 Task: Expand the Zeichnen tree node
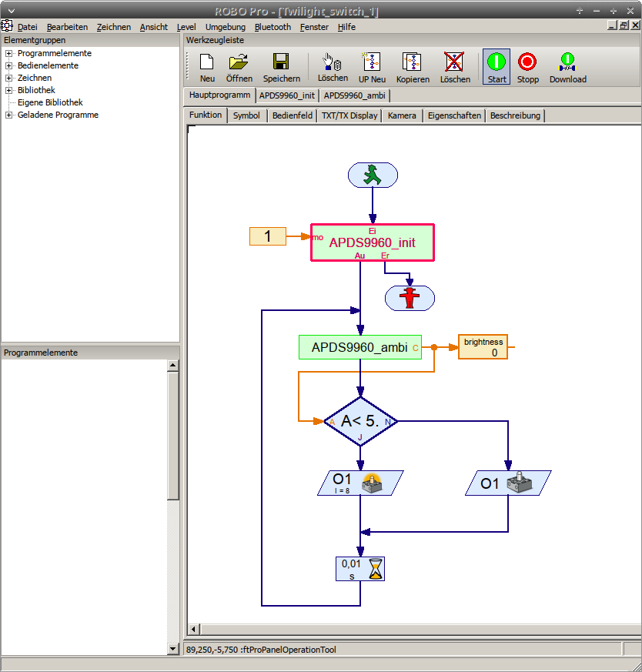pyautogui.click(x=8, y=79)
